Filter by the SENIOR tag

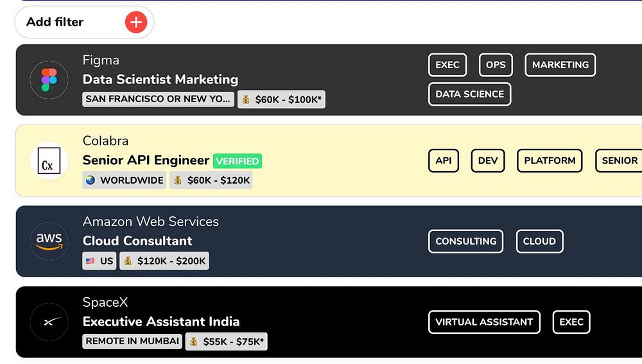(619, 160)
